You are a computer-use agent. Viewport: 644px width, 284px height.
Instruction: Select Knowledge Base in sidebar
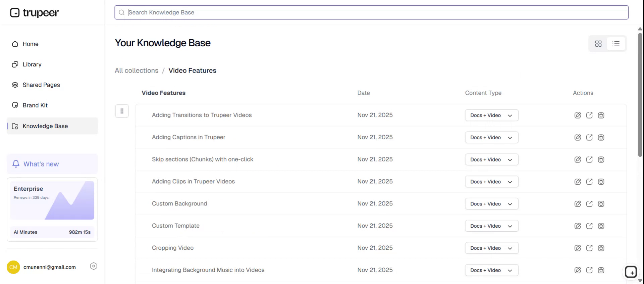(52, 126)
